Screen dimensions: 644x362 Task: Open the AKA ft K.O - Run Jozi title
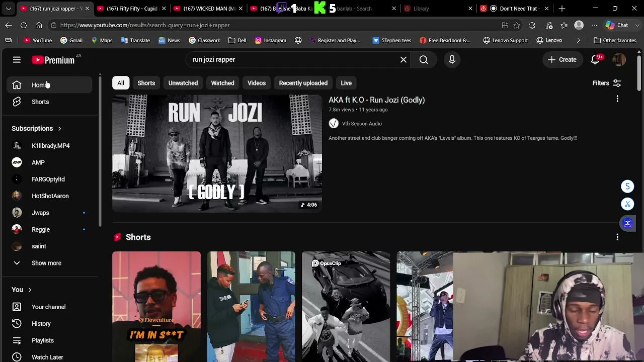[x=377, y=100]
